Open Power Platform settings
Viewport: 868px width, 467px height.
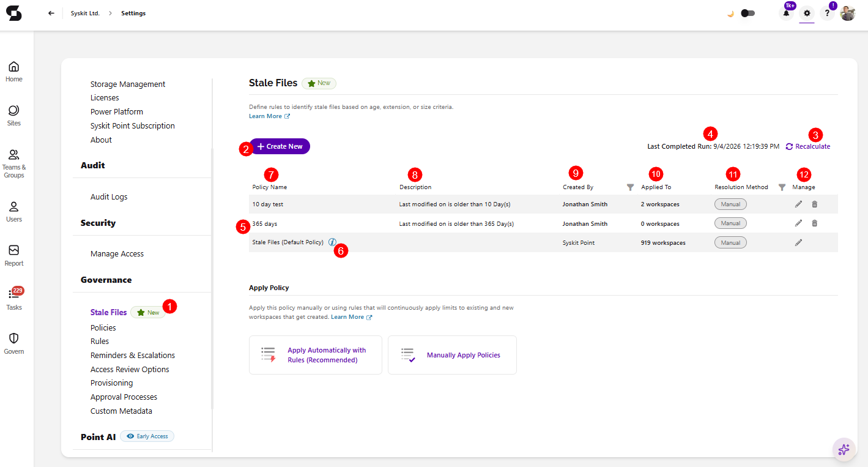pyautogui.click(x=117, y=111)
